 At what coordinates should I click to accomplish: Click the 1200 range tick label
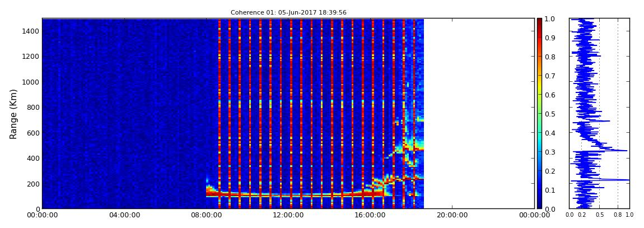[30, 56]
